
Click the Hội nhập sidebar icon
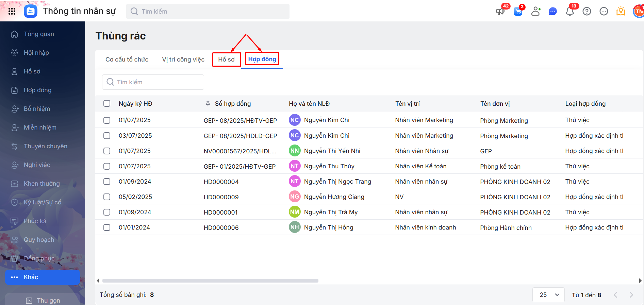[x=14, y=53]
